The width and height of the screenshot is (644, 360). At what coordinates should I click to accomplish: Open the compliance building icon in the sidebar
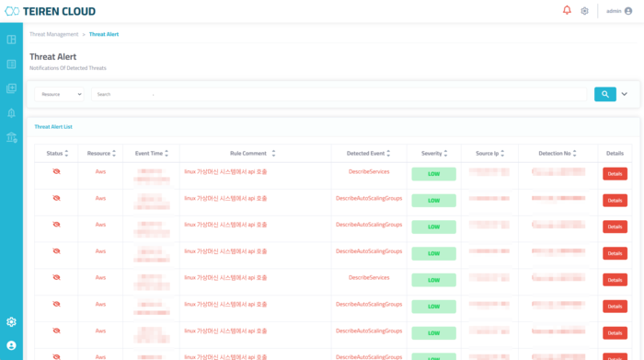(11, 138)
